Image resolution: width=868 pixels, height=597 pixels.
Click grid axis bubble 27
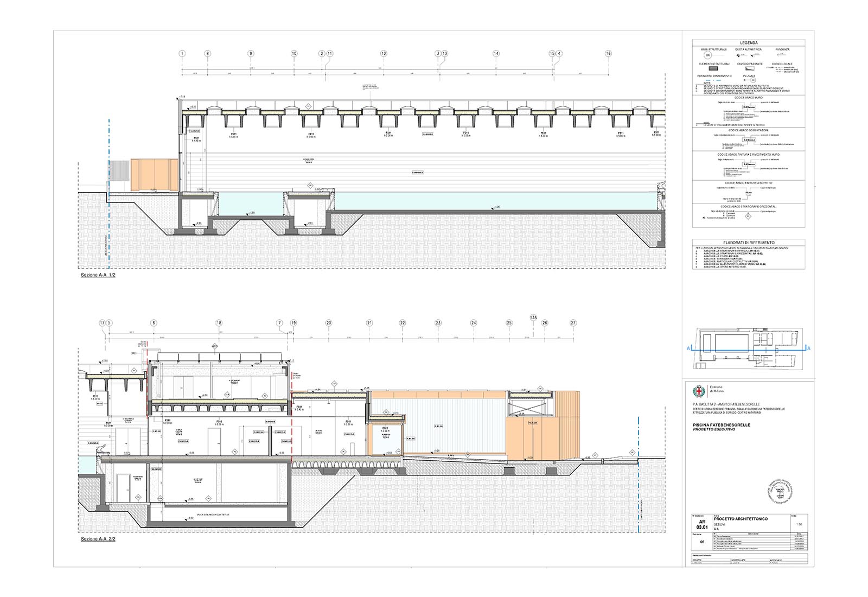573,323
